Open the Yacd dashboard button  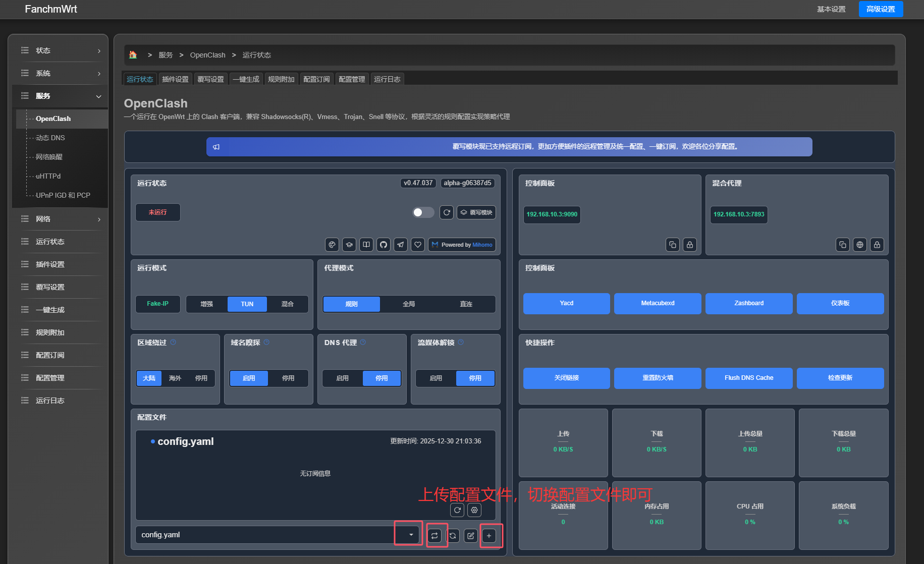566,303
